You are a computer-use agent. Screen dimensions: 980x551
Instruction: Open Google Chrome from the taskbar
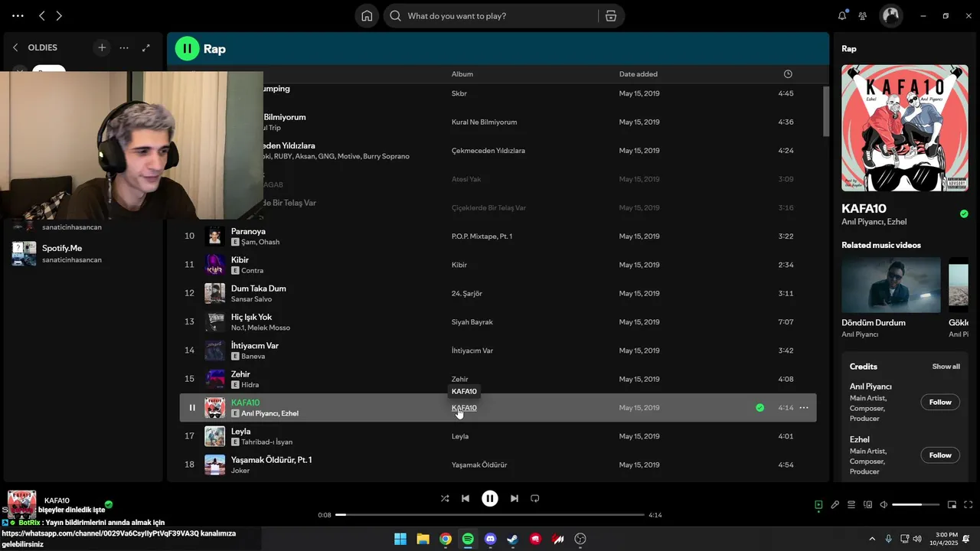pos(446,539)
